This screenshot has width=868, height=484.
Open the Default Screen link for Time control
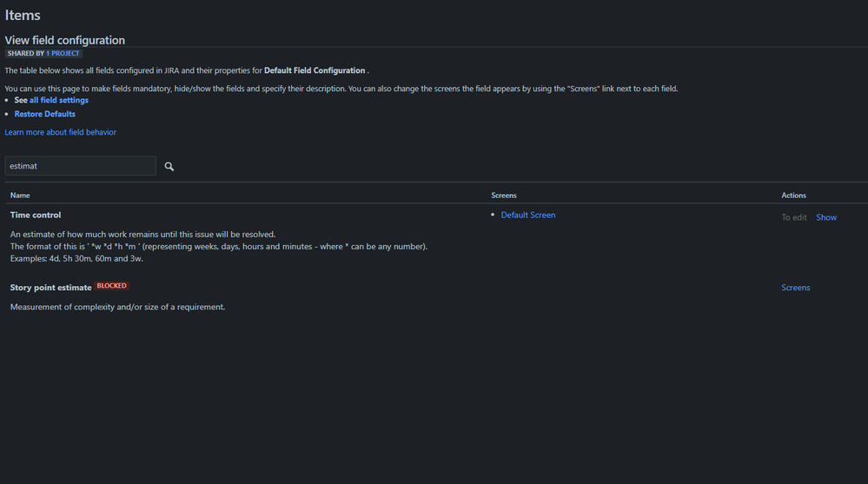pyautogui.click(x=528, y=215)
